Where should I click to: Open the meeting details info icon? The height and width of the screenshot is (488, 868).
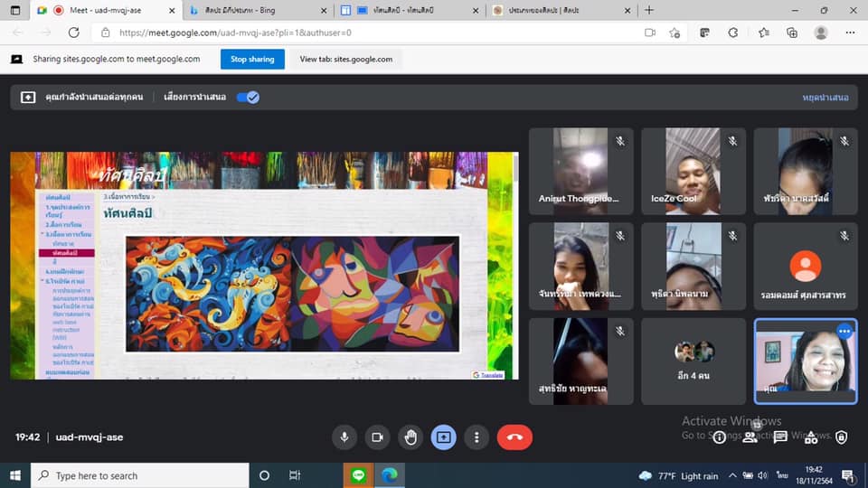click(x=719, y=437)
